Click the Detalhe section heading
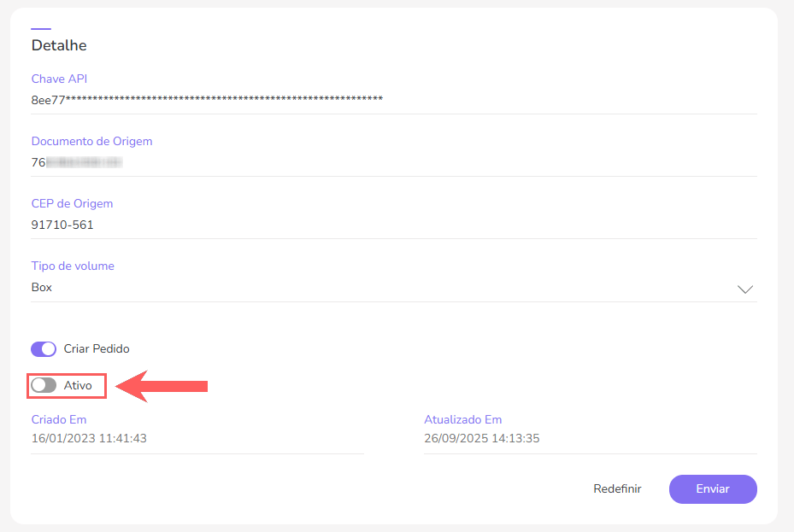Image resolution: width=794 pixels, height=532 pixels. coord(59,45)
